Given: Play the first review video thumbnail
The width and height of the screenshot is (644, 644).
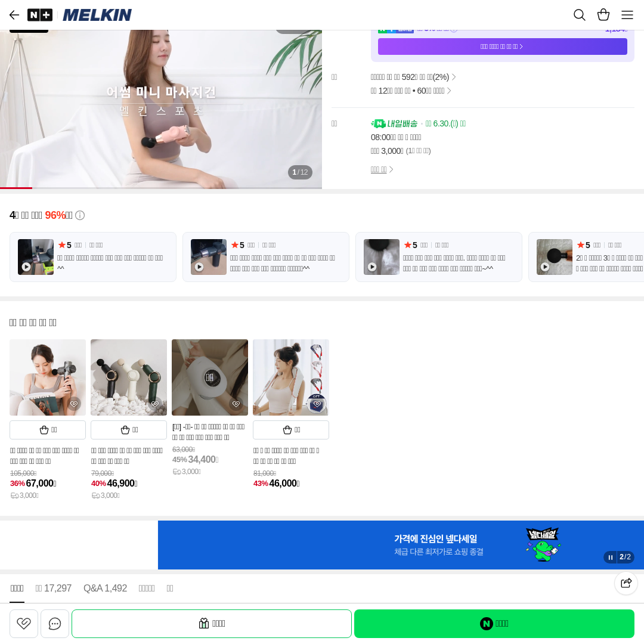Looking at the screenshot, I should coord(36,256).
